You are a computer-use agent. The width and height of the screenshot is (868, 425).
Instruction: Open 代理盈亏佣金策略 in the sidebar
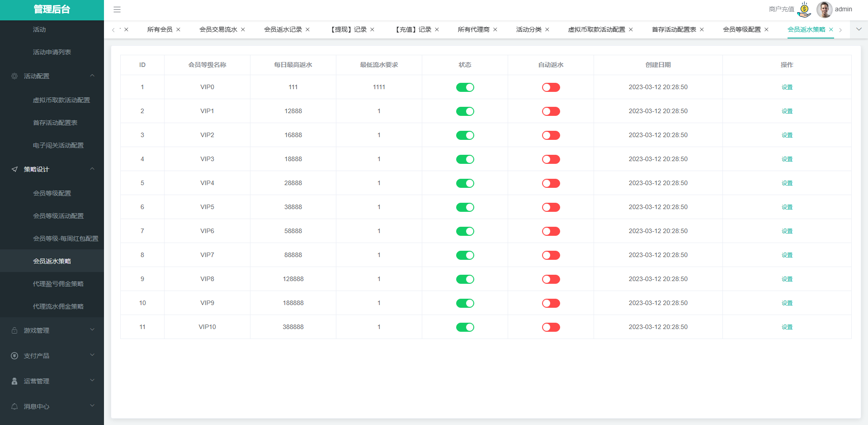click(58, 284)
